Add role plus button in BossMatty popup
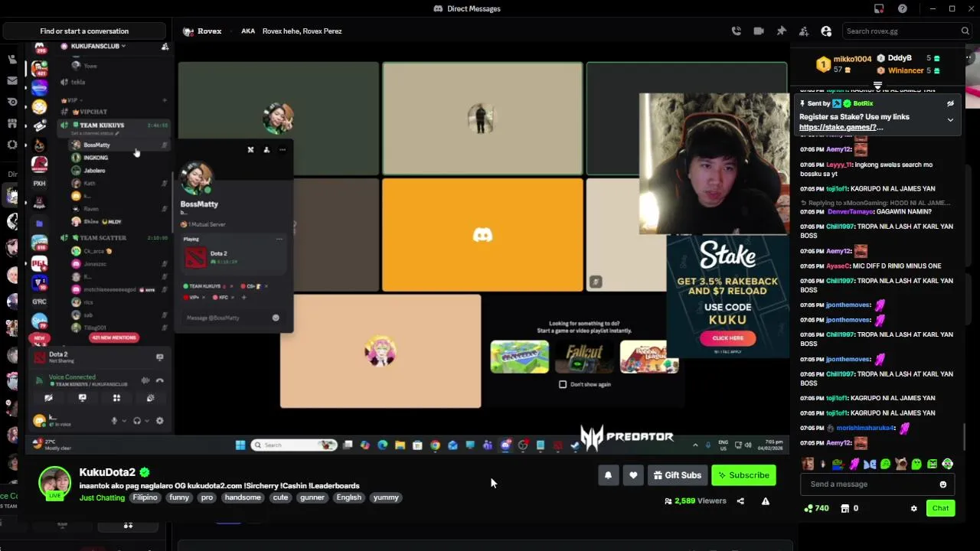980x551 pixels. [x=244, y=297]
